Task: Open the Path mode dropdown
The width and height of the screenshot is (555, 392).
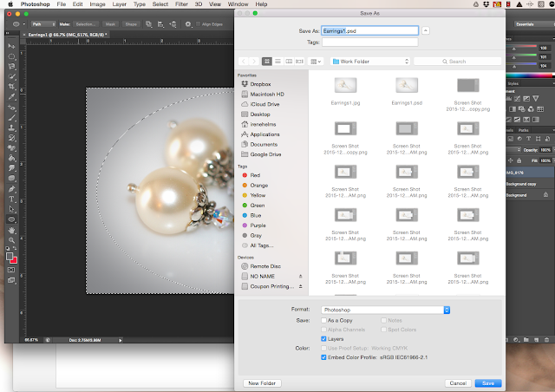Action: pyautogui.click(x=43, y=24)
